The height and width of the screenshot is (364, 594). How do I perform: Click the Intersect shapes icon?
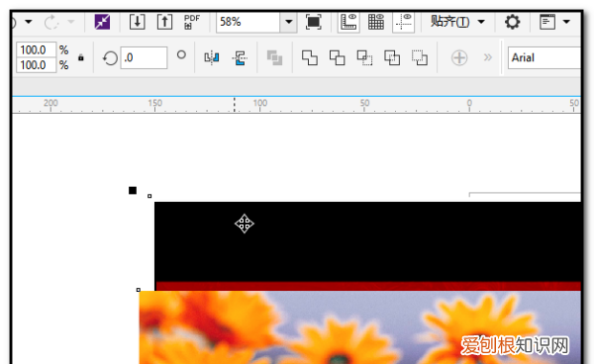[364, 58]
